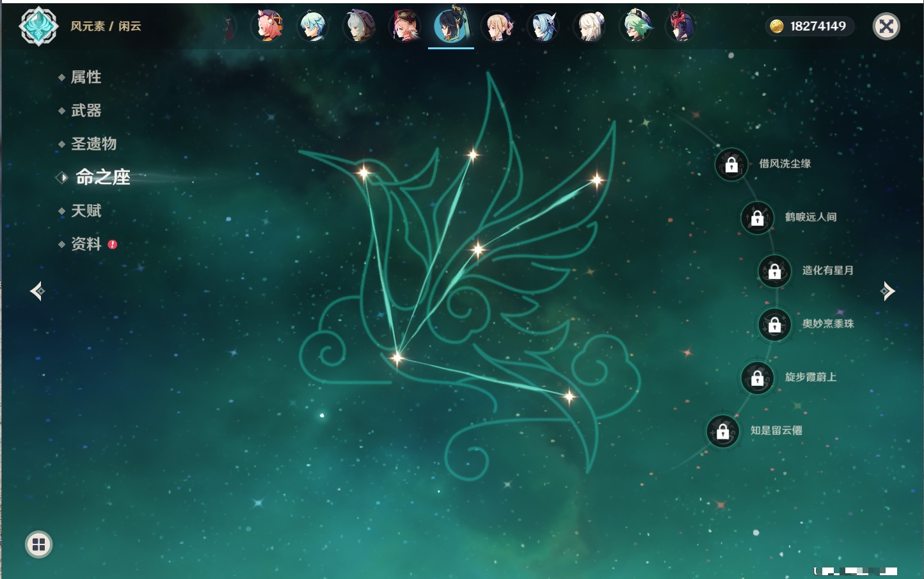
Task: Select the 命之座 constellation menu entry
Action: coord(102,177)
